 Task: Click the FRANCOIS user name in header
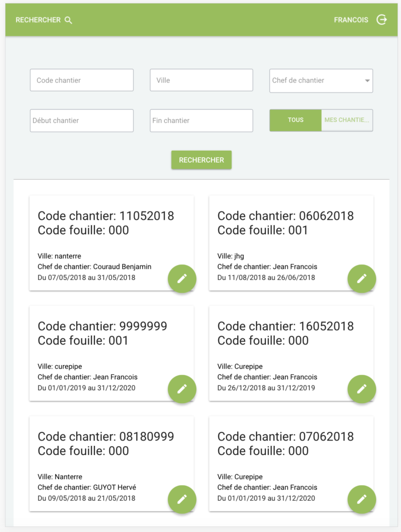click(351, 20)
